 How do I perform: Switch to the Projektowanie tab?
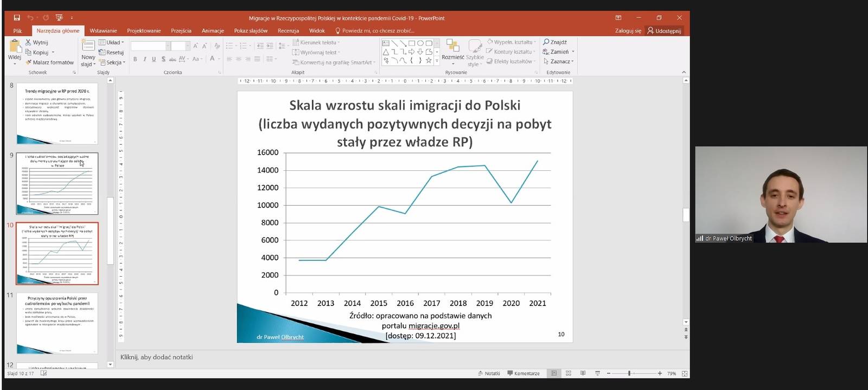144,31
